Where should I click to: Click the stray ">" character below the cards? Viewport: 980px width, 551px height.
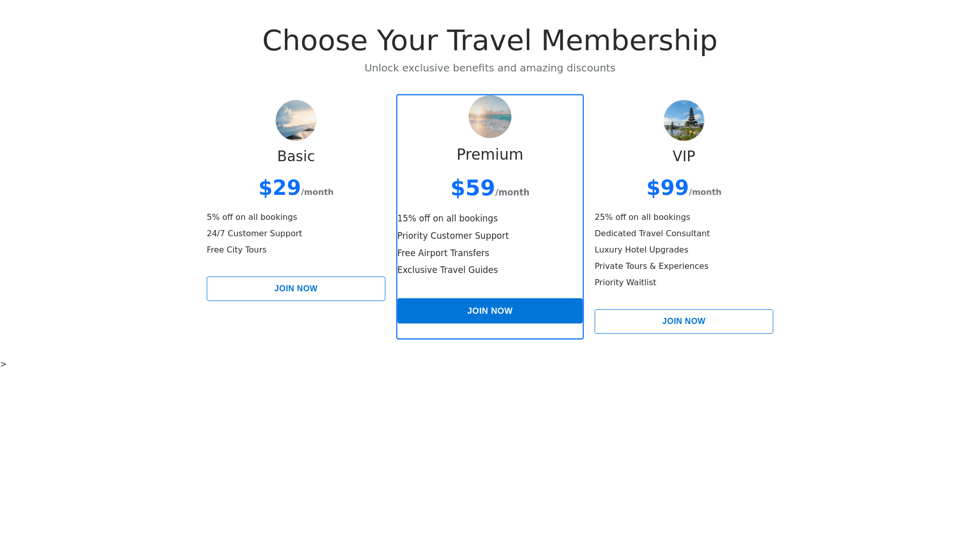(4, 364)
